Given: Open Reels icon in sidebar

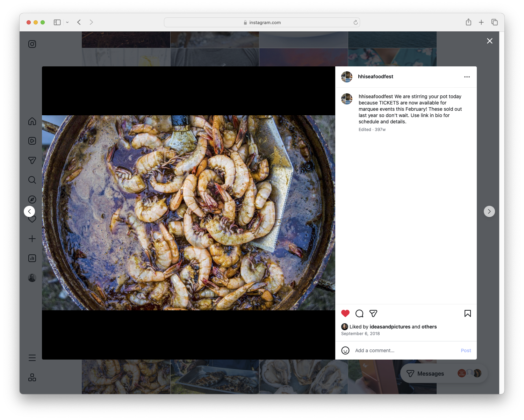Looking at the screenshot, I should (32, 141).
